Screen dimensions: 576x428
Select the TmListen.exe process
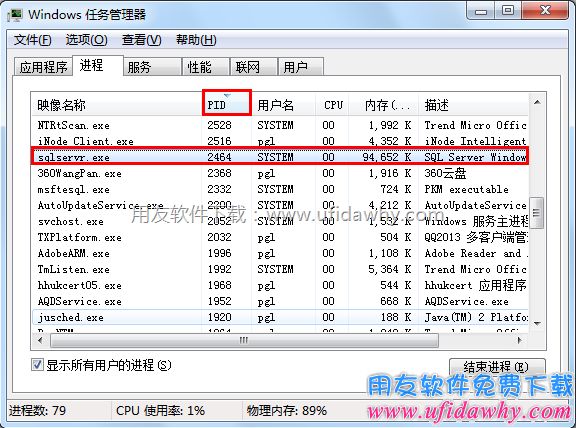point(280,269)
